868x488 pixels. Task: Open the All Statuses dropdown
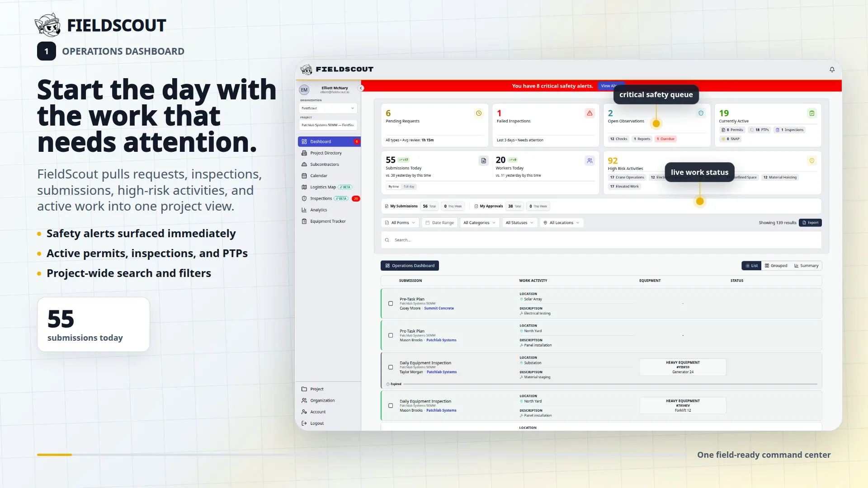(519, 223)
